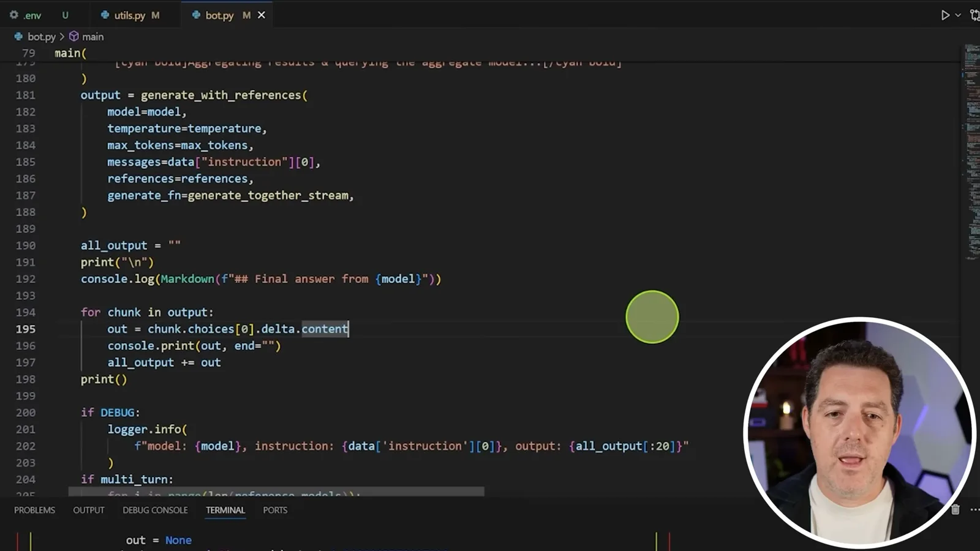Click all_output variable on line 190
This screenshot has height=551, width=980.
[x=114, y=246]
